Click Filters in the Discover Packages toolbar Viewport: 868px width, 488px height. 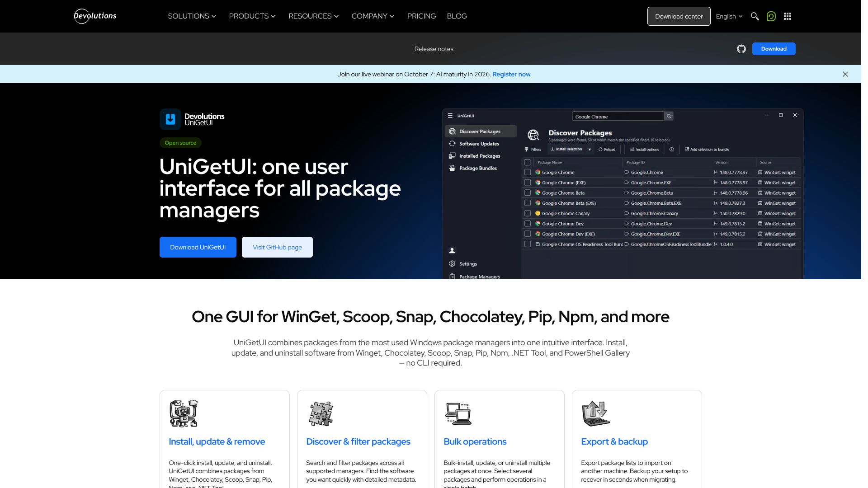coord(533,150)
